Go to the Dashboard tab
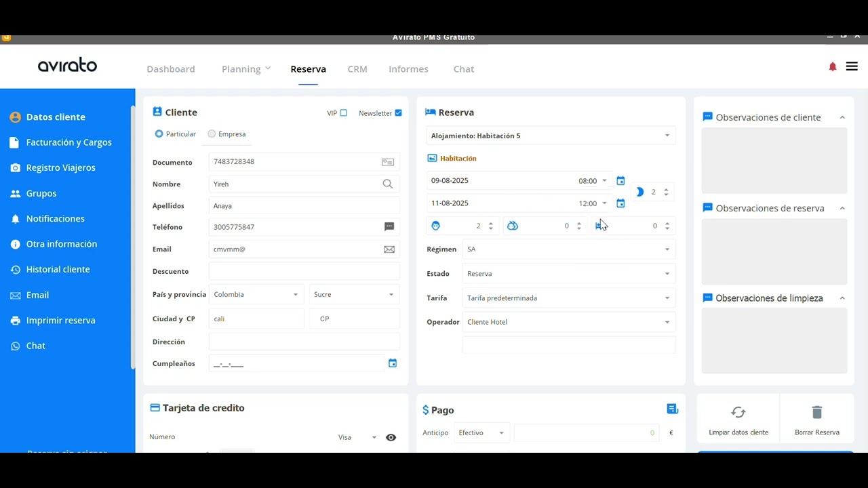 tap(171, 69)
